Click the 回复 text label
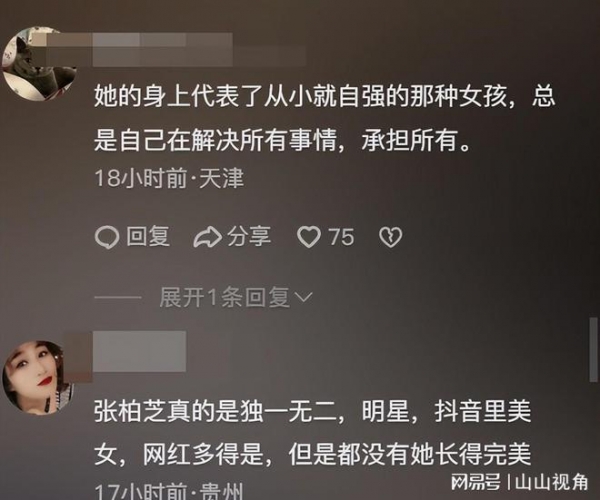 pyautogui.click(x=148, y=236)
